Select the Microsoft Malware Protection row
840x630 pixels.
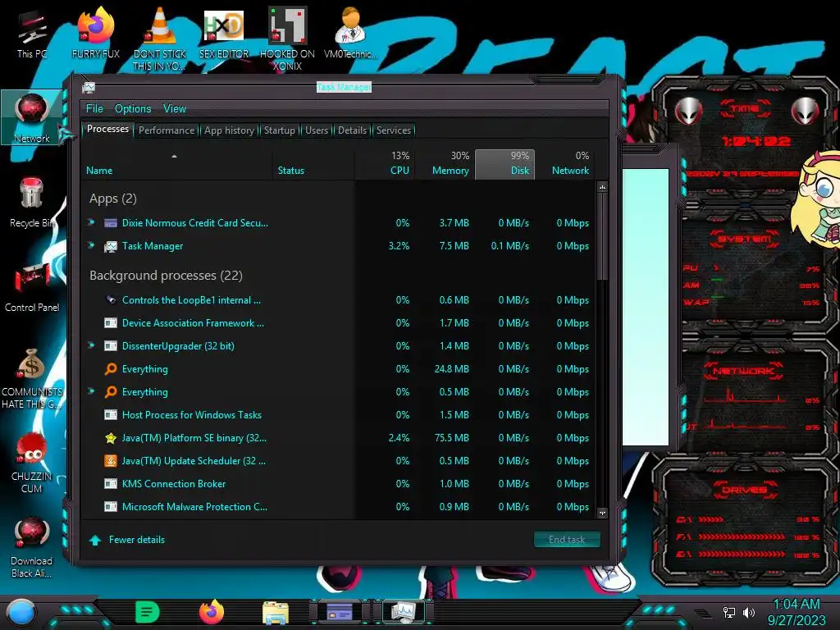tap(338, 507)
